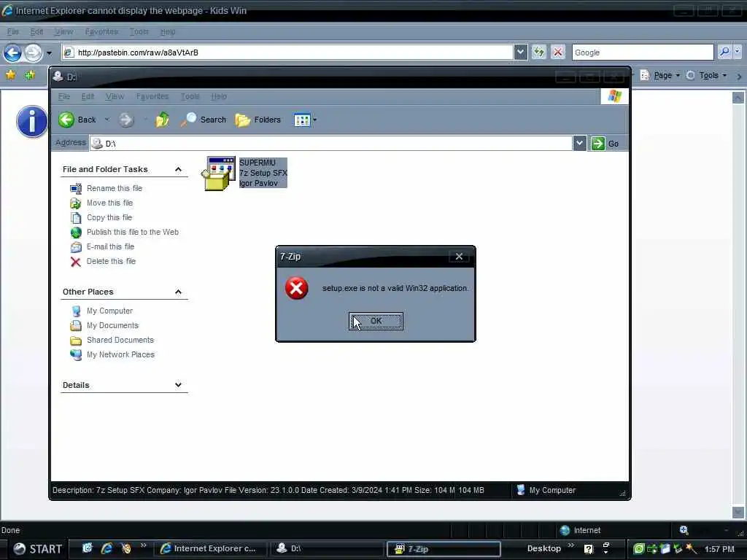Switch to 7-Zip taskbar button
Image resolution: width=747 pixels, height=560 pixels.
point(443,548)
